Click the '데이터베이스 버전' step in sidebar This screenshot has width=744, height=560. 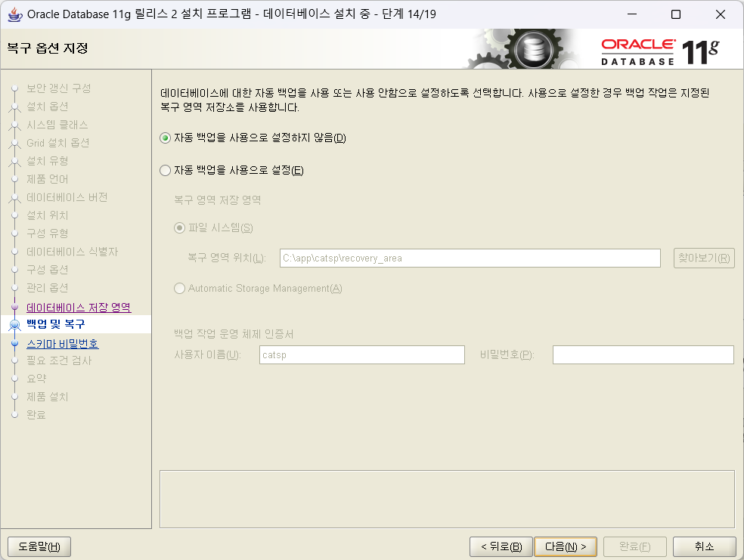[67, 197]
